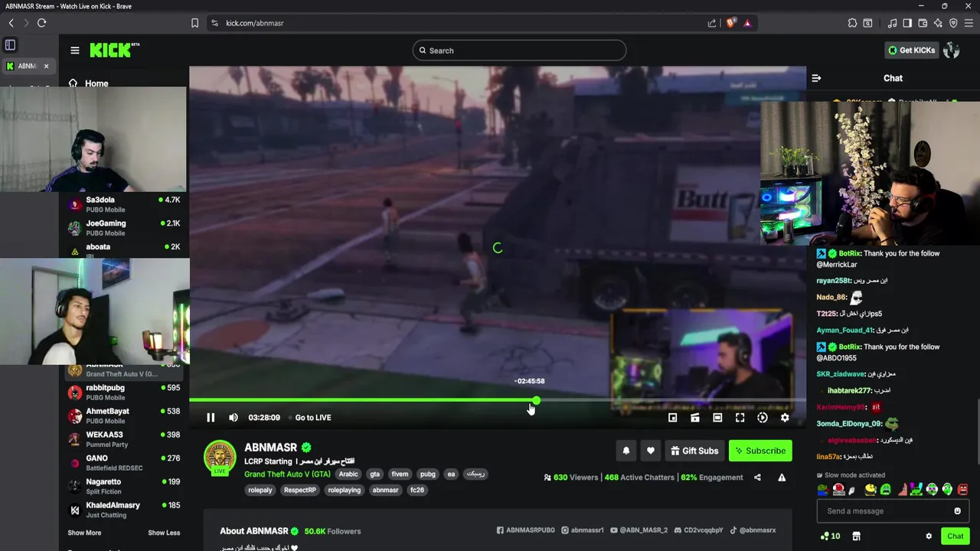The image size is (980, 551).
Task: Open KhaledAlmasry channel in sidebar
Action: (x=124, y=510)
